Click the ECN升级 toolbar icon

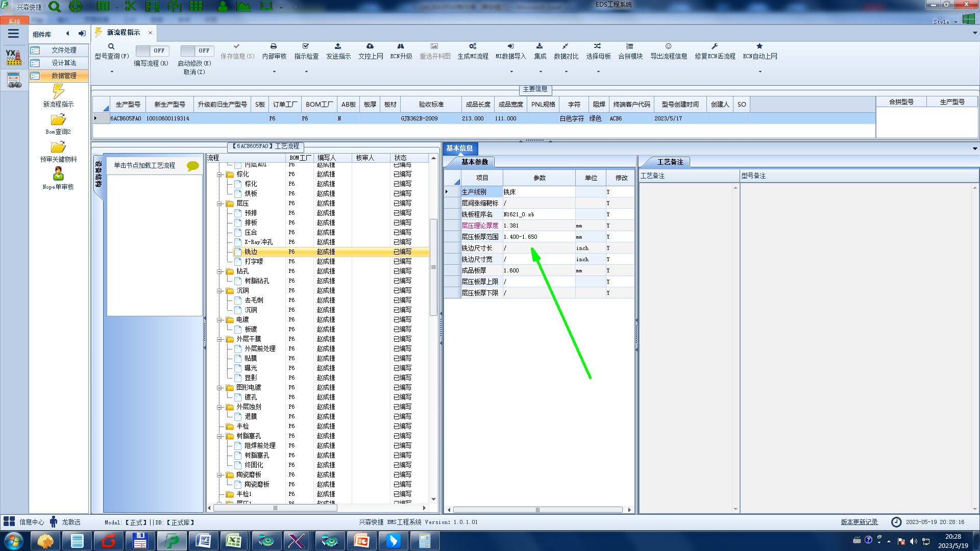click(401, 46)
